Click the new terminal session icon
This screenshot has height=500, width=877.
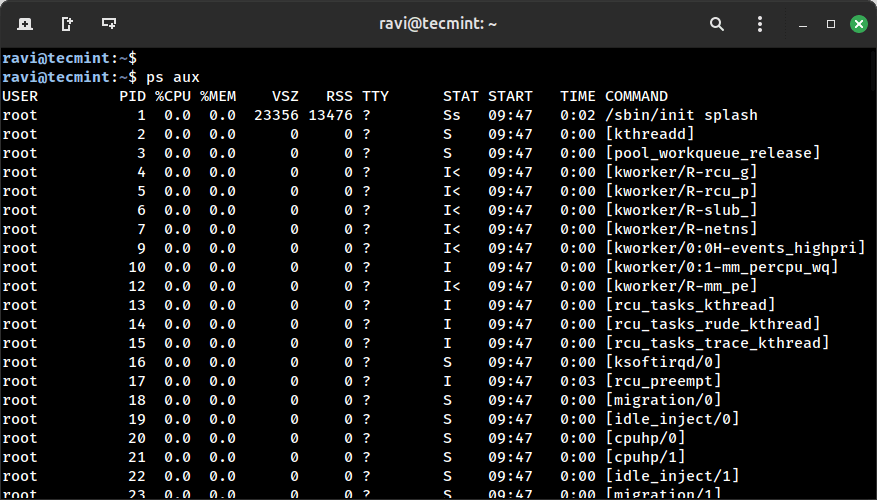coord(24,23)
